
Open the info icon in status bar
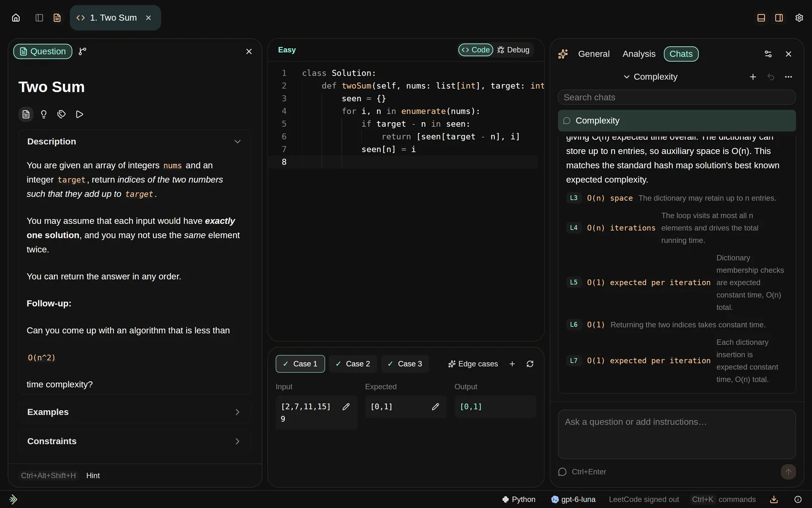coord(798,499)
